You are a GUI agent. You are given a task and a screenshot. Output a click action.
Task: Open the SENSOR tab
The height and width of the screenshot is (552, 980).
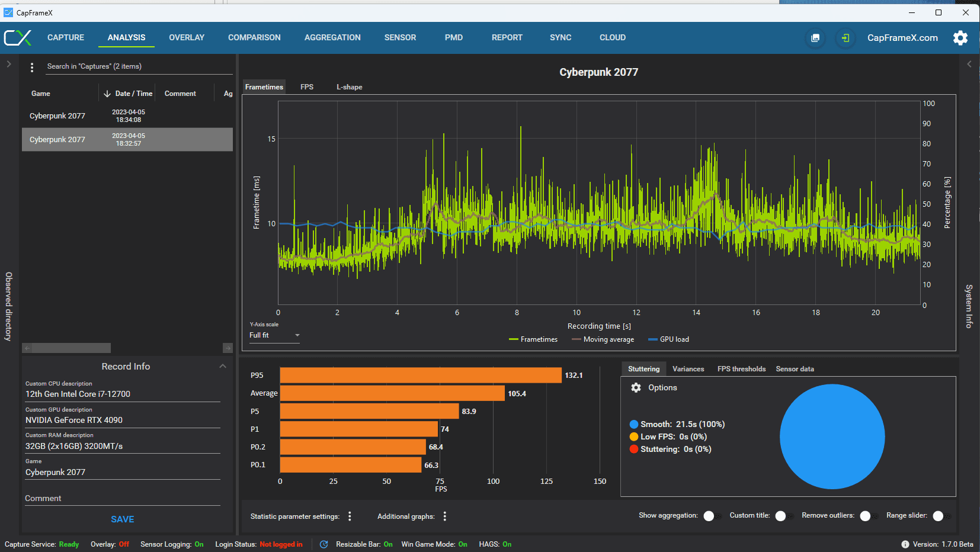pyautogui.click(x=400, y=37)
